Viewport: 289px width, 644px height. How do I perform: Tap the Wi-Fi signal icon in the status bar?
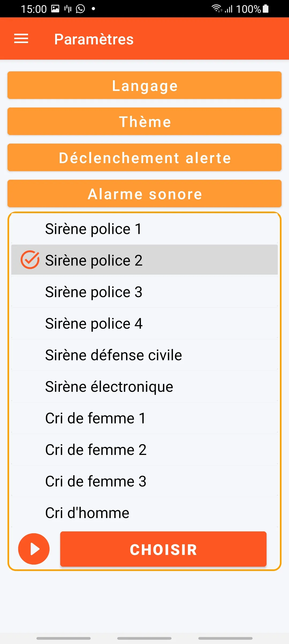(216, 9)
